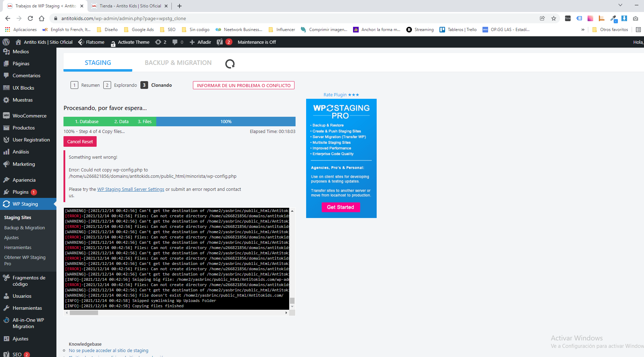The image size is (644, 357).
Task: Click the browser home button
Action: click(x=42, y=18)
